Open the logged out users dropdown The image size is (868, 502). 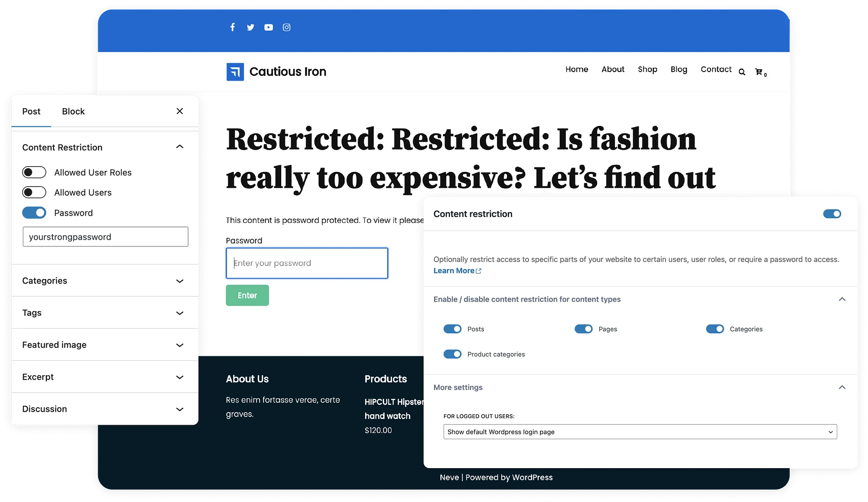(x=639, y=431)
